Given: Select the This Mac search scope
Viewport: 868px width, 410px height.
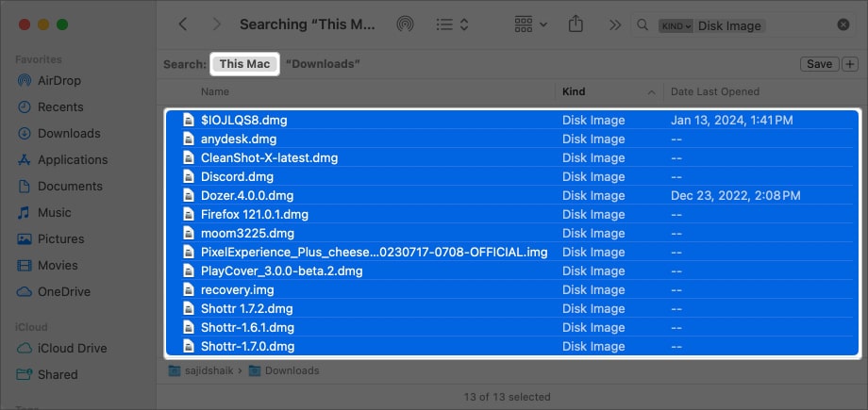Looking at the screenshot, I should coord(244,64).
